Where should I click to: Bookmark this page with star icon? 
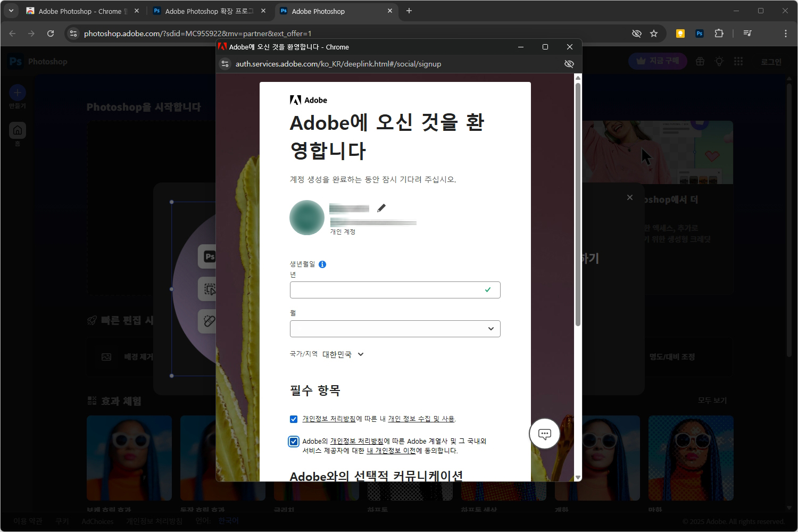[x=654, y=34]
